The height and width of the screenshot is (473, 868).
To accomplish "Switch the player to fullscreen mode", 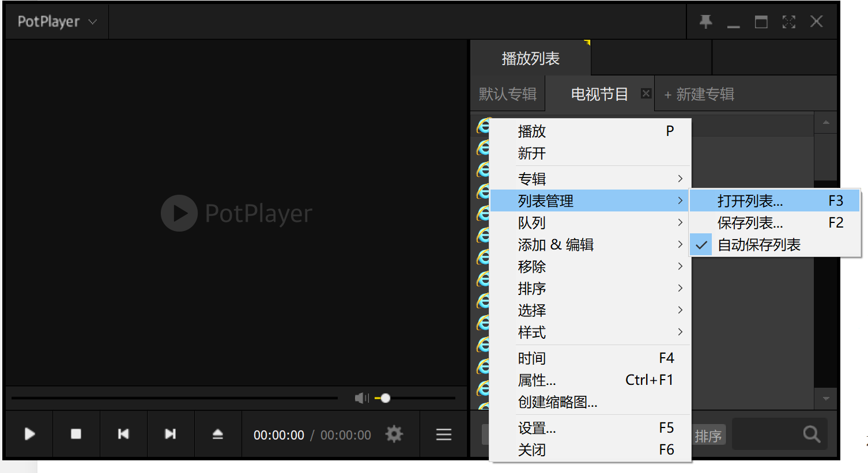I will pyautogui.click(x=789, y=22).
